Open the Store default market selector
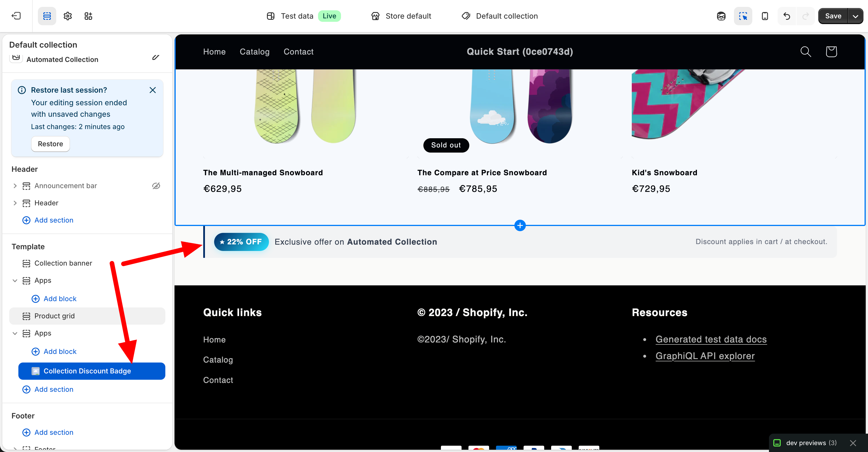Screen dimensions: 868x452 [x=401, y=16]
